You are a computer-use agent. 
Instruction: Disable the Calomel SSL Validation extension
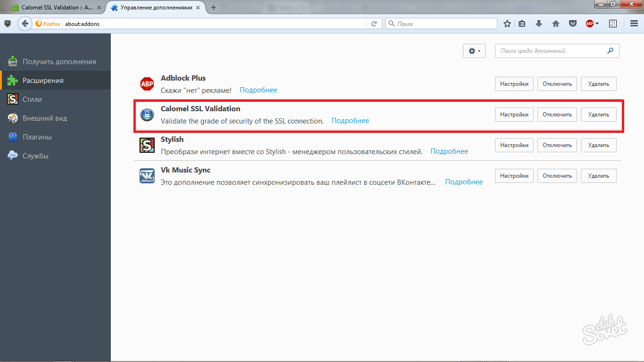557,115
